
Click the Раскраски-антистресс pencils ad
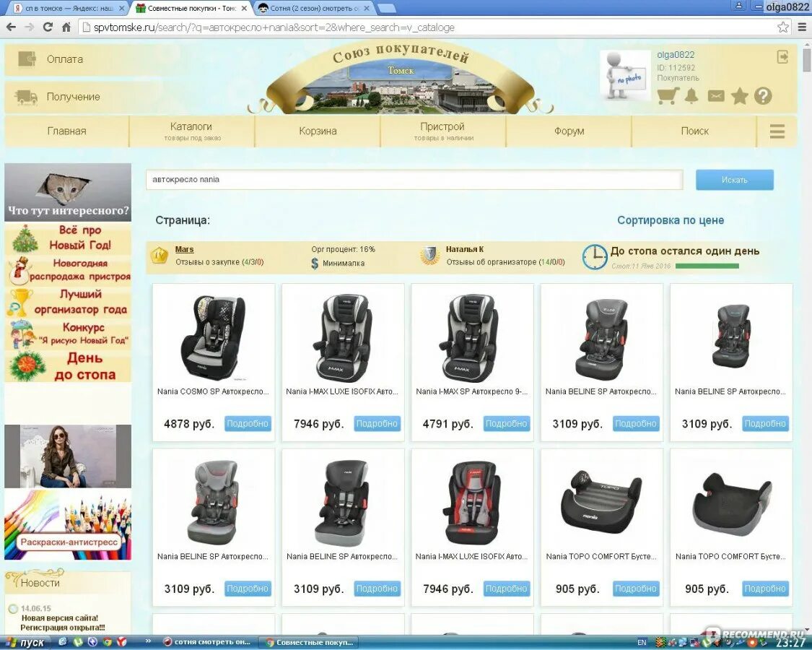coord(68,524)
